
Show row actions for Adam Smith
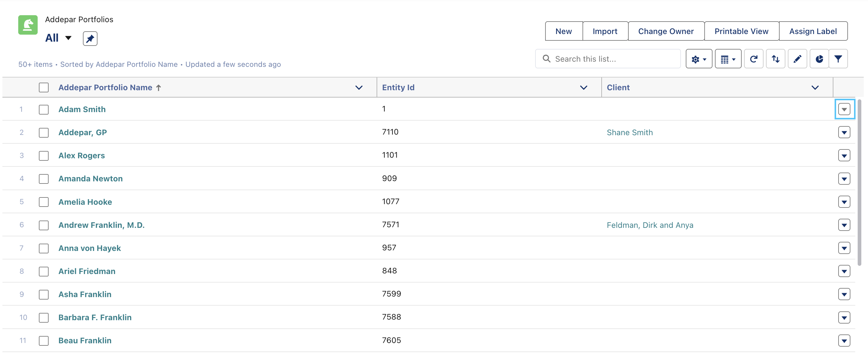(x=844, y=110)
